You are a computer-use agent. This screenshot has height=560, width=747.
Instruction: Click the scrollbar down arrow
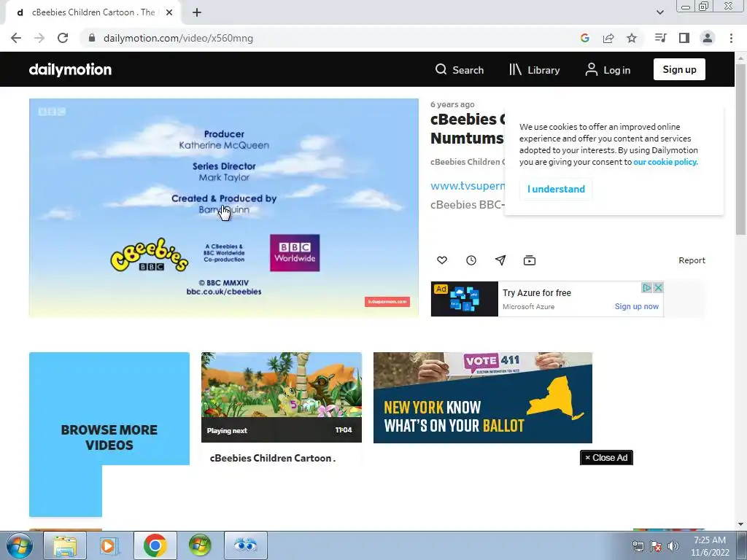tap(740, 524)
